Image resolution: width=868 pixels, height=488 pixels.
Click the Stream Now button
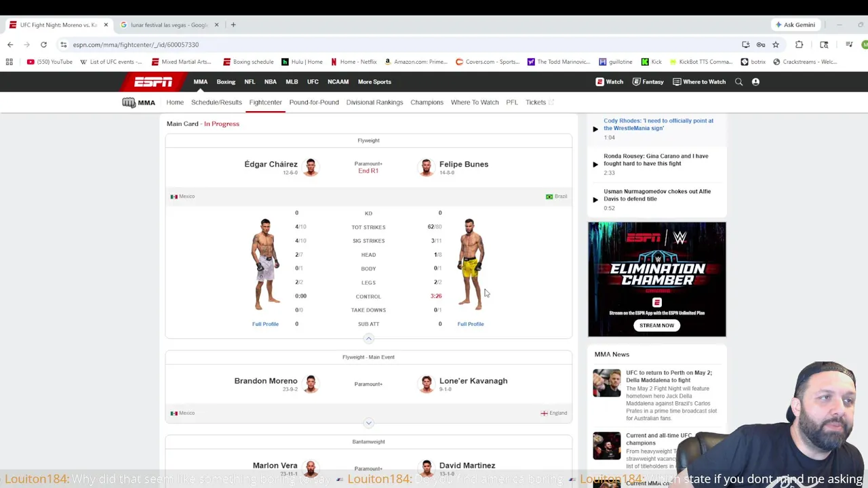pyautogui.click(x=656, y=325)
